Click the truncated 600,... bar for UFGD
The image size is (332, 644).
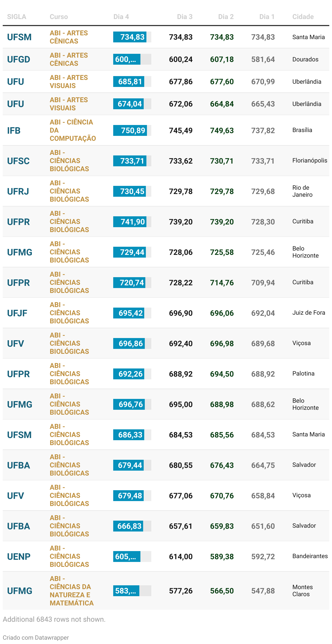pos(127,59)
